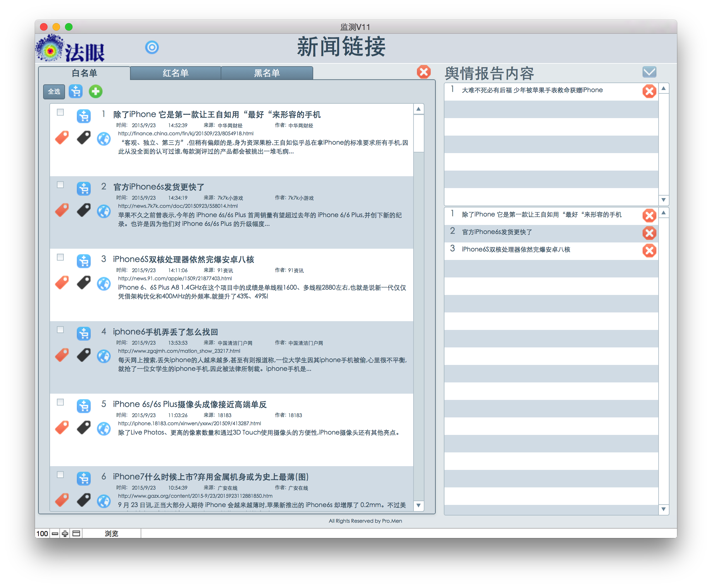Check the box for article 6
Screen dimensions: 712x588
point(60,475)
